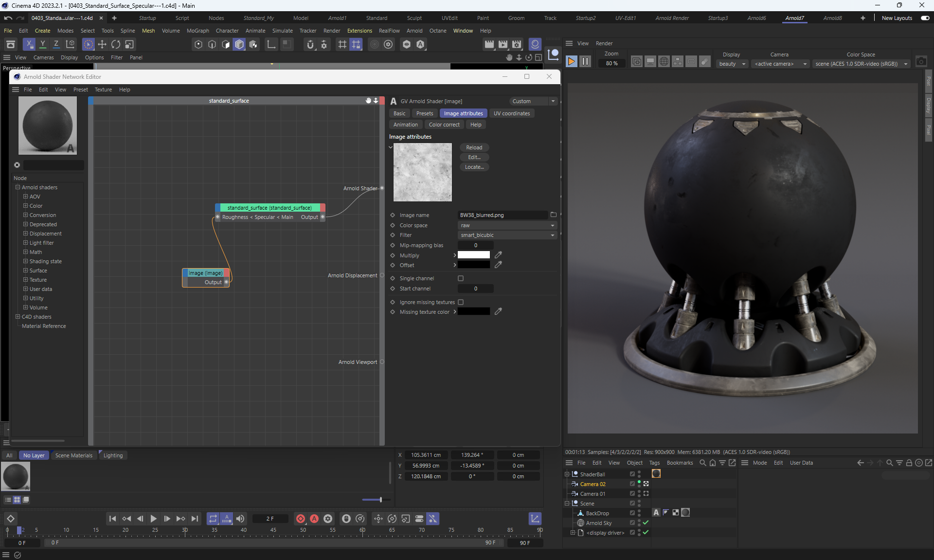Select the Rotate tool in toolbar
The height and width of the screenshot is (560, 934).
click(x=116, y=44)
